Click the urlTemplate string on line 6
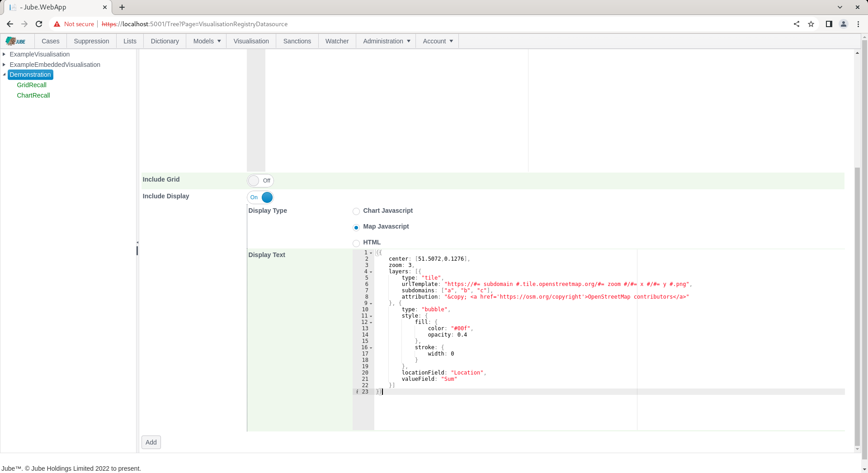Screen dimensions: 868x473 (566, 285)
